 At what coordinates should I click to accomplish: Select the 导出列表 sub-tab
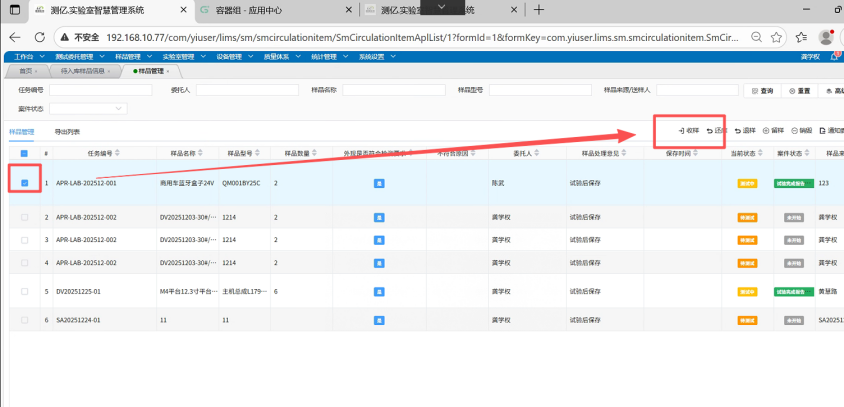tap(67, 131)
